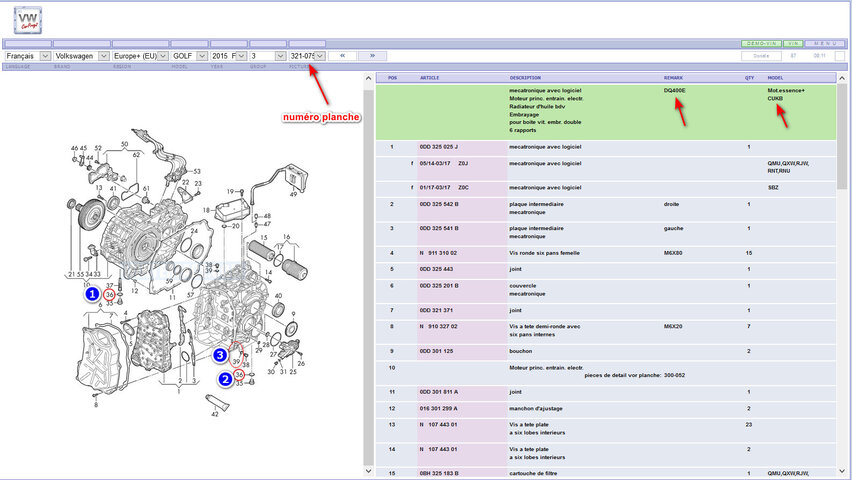The image size is (852, 480).
Task: Click M6X20 remark in row 8
Action: tap(673, 327)
